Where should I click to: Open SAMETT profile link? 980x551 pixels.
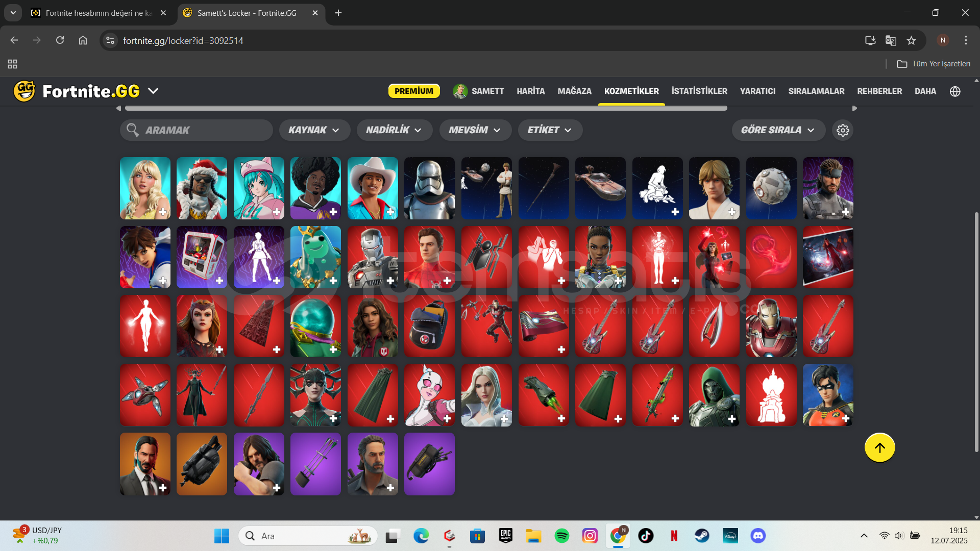(x=478, y=91)
